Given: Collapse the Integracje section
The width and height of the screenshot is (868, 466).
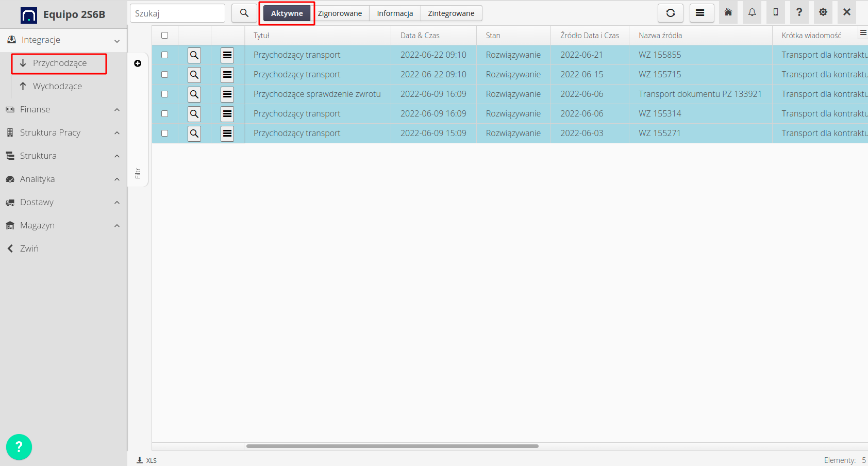Looking at the screenshot, I should point(116,40).
